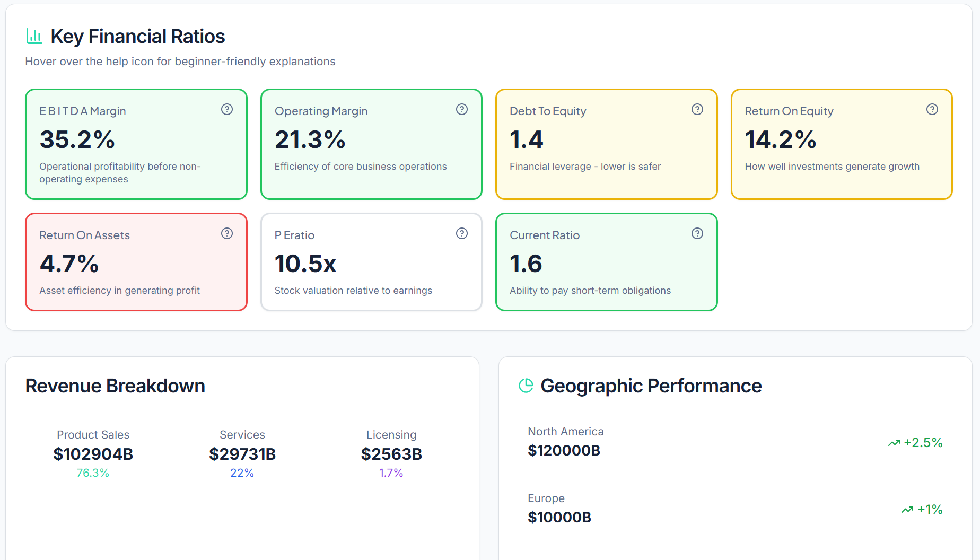Open help tooltip for Debt To Equity
Screen dimensions: 980x560
[x=697, y=109]
